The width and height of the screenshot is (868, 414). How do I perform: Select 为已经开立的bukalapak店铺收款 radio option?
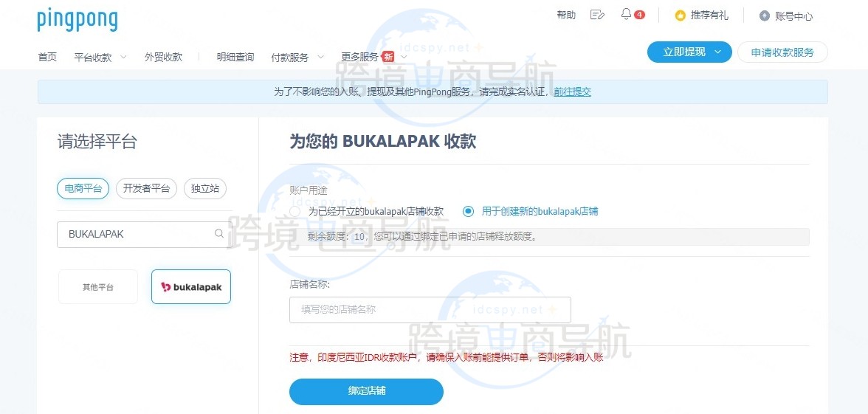[x=295, y=211]
